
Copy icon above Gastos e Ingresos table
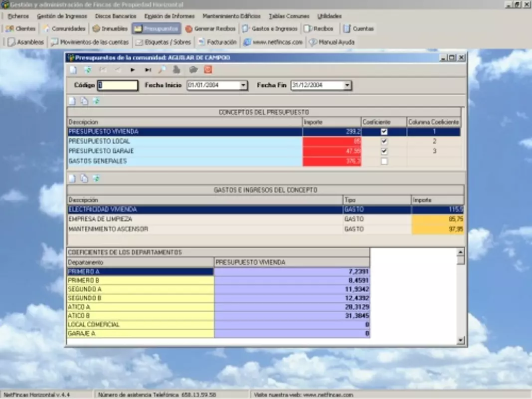tap(84, 179)
